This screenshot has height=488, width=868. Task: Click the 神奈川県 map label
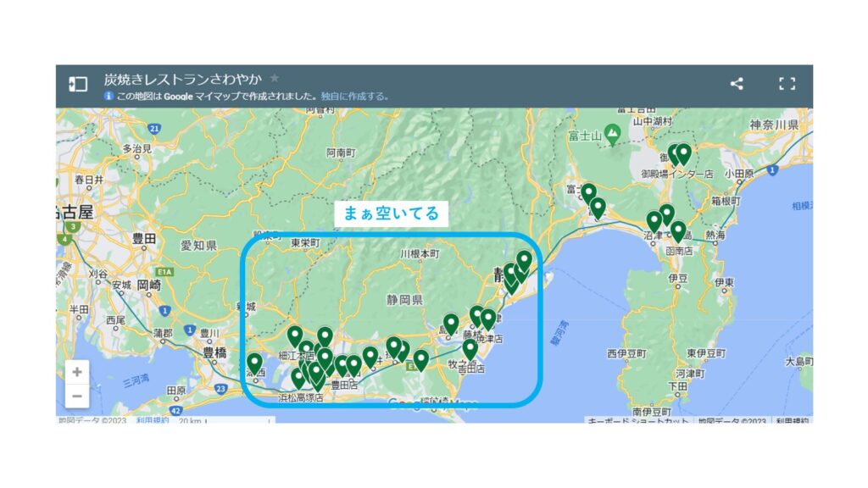(x=775, y=125)
